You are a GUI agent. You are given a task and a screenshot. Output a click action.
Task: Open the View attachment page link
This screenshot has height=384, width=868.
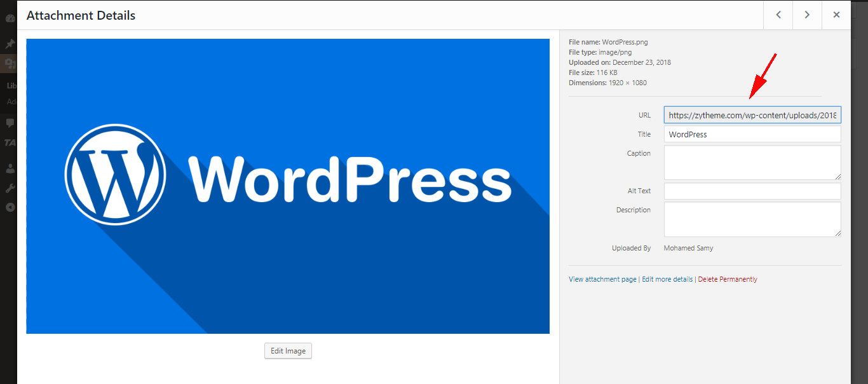point(602,279)
